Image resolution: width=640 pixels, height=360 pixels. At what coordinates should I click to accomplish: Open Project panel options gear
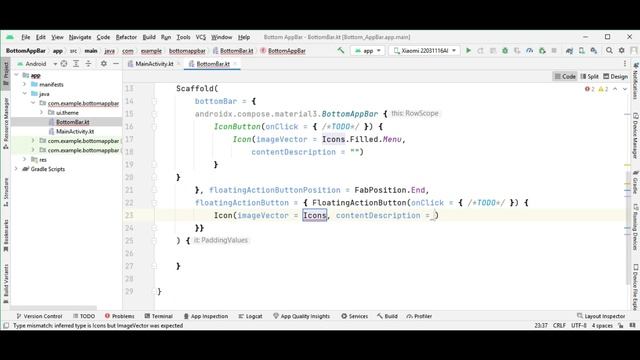click(x=104, y=64)
